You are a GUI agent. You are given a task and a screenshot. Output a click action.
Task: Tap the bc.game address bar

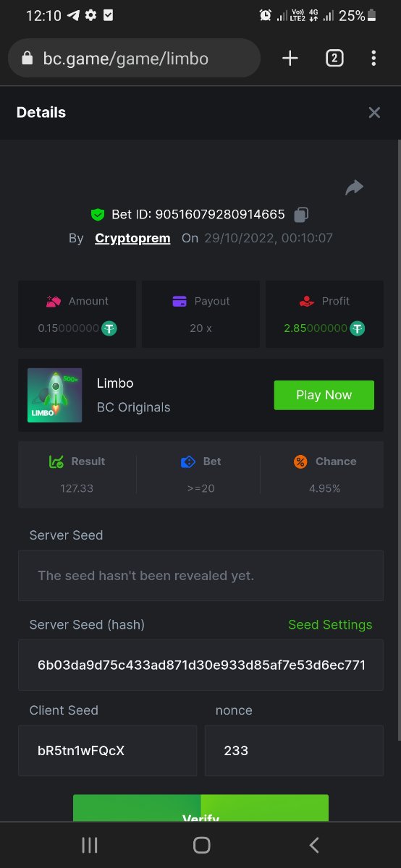click(134, 59)
